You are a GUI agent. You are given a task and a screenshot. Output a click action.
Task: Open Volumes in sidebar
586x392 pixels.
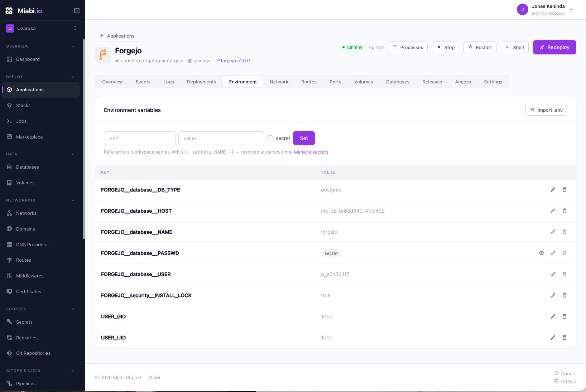[x=41, y=183]
